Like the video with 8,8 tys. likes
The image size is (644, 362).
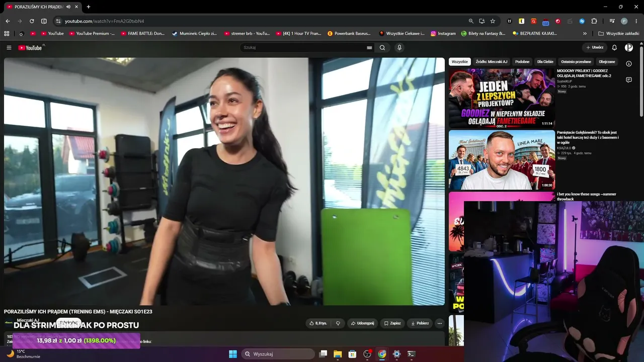point(318,323)
